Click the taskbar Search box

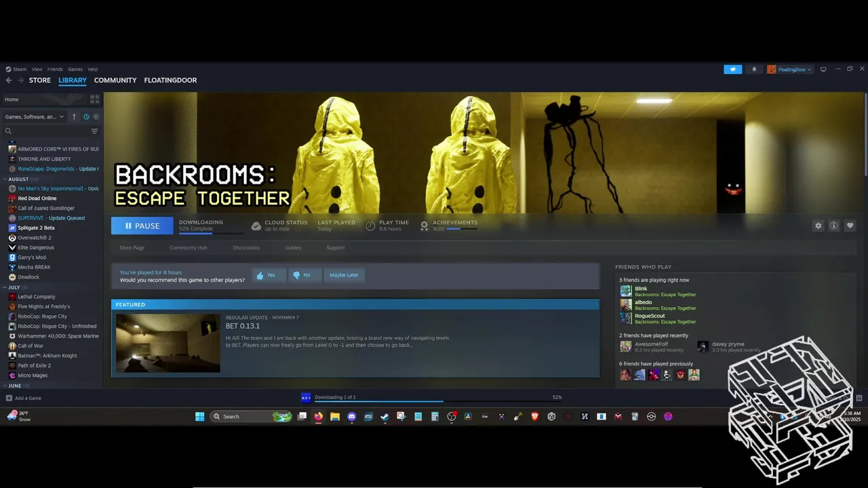(251, 416)
